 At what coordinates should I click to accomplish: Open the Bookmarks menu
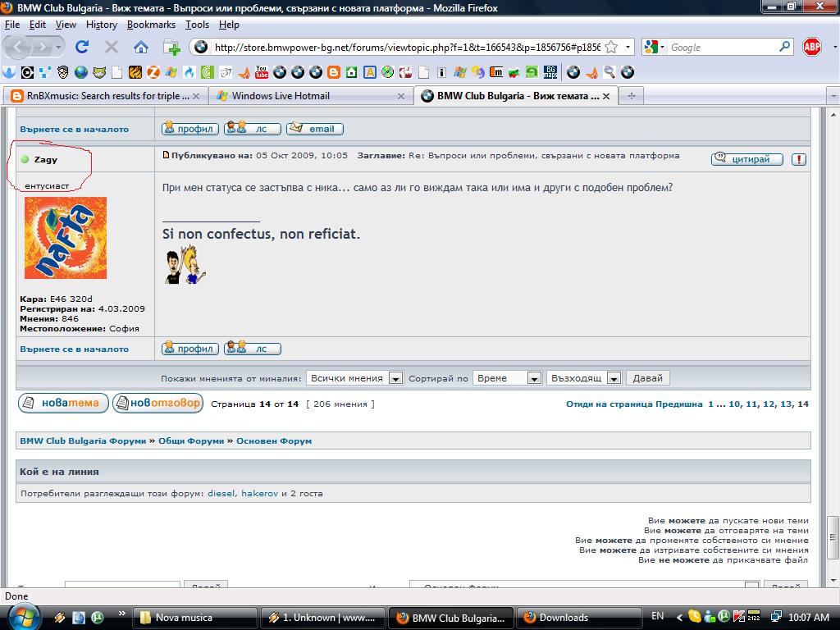pos(151,25)
